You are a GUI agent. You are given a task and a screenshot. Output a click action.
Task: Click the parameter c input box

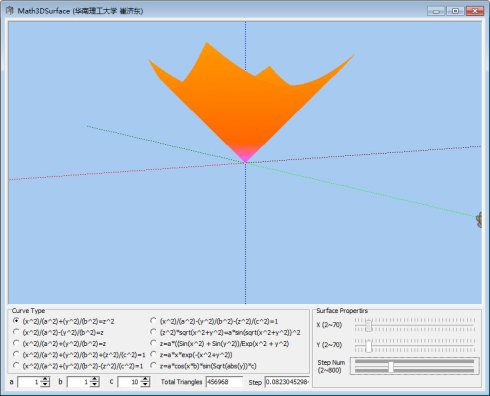130,382
